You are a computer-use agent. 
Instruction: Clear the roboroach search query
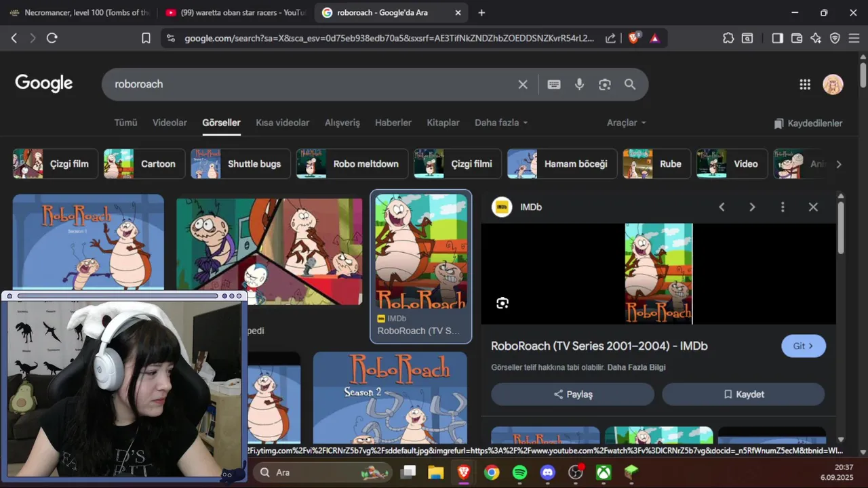(523, 84)
